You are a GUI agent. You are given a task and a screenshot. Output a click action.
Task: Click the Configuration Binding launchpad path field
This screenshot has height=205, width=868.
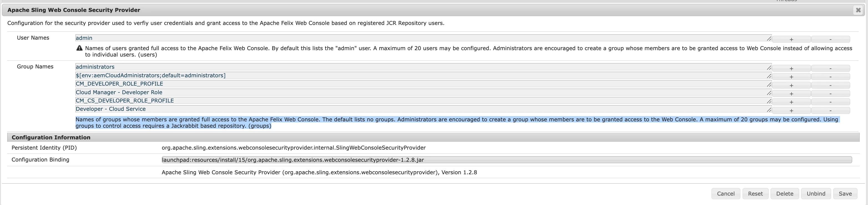click(x=507, y=160)
